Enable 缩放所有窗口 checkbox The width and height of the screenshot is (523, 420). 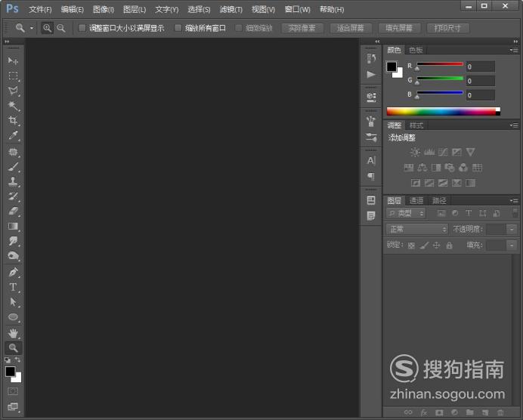point(178,28)
